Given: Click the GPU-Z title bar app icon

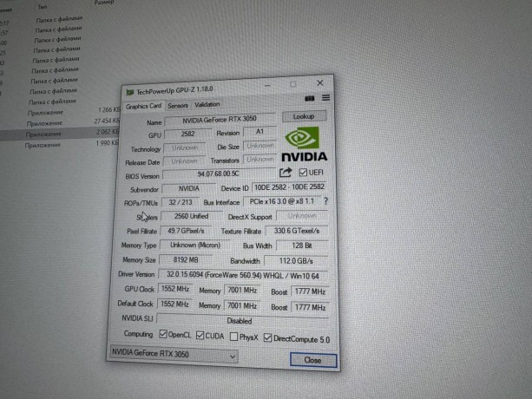Looking at the screenshot, I should [x=130, y=92].
